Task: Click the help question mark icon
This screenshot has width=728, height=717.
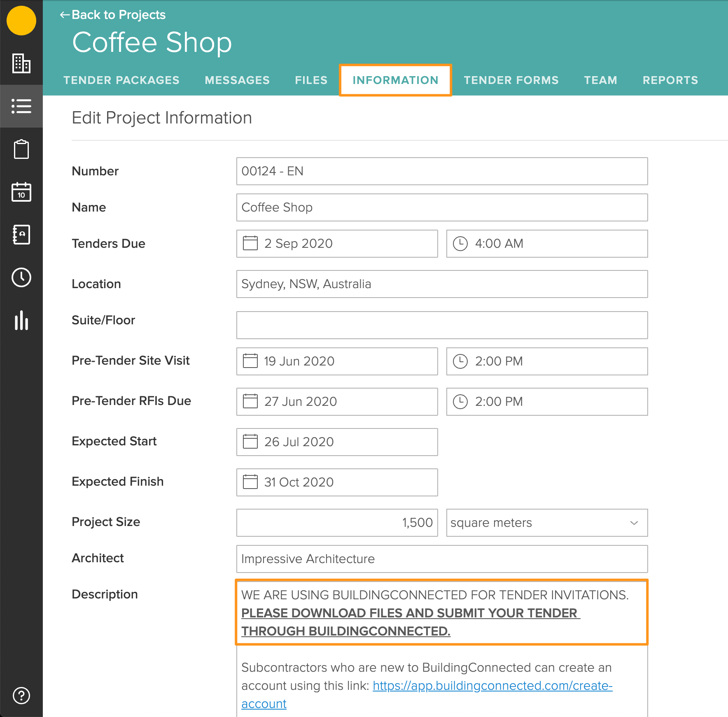Action: coord(21,696)
